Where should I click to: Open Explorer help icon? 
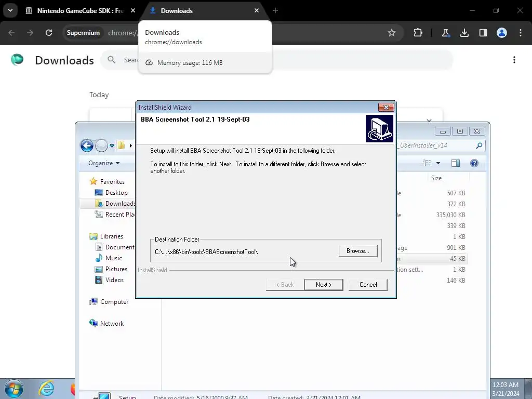click(474, 163)
